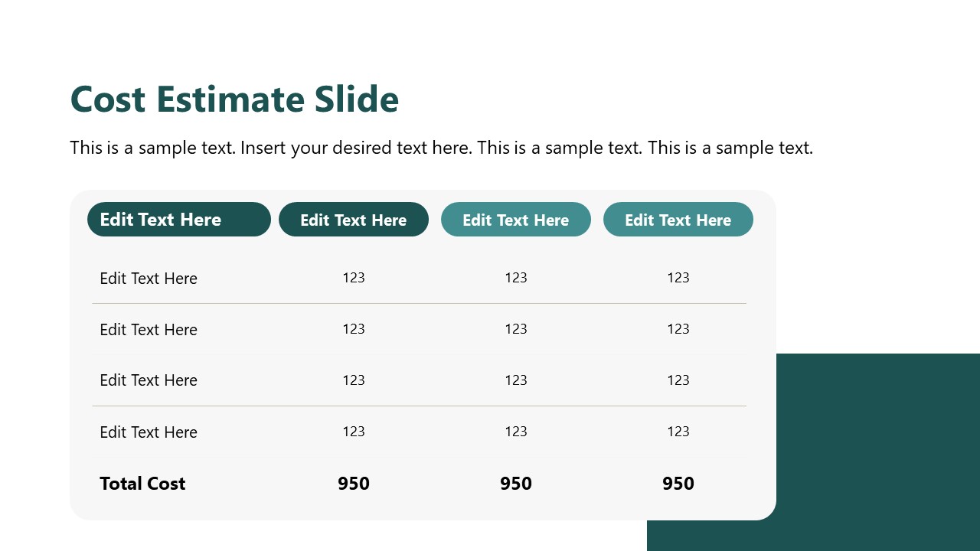Screen dimensions: 980x551
Task: Select the second dark green header pill
Action: 354,220
